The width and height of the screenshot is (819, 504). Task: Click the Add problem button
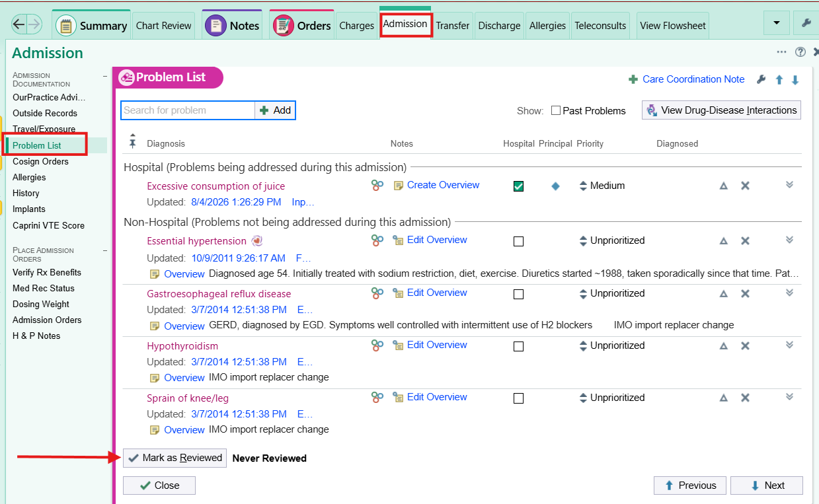click(275, 110)
